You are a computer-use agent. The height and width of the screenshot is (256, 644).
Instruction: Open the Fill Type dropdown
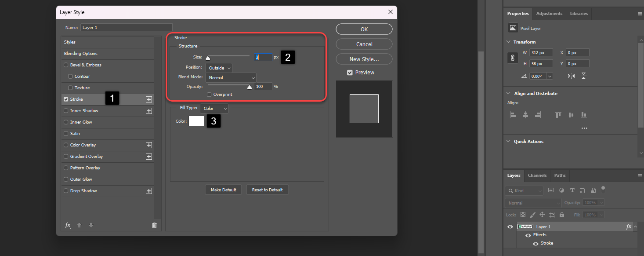click(x=214, y=108)
